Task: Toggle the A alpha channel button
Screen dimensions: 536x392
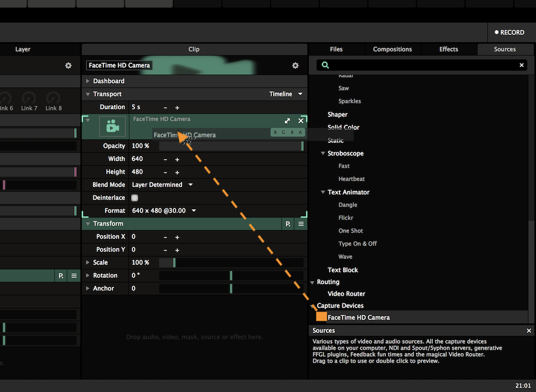Action: 300,133
